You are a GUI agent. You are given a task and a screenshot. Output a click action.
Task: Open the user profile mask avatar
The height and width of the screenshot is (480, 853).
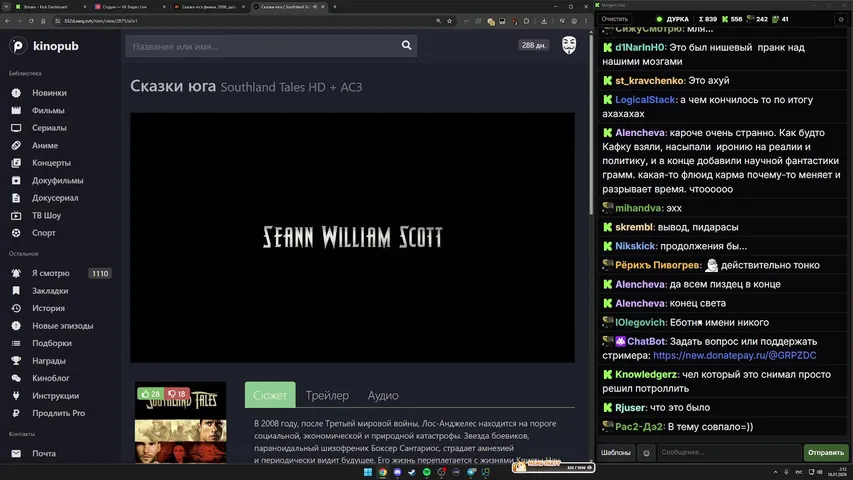click(x=568, y=45)
